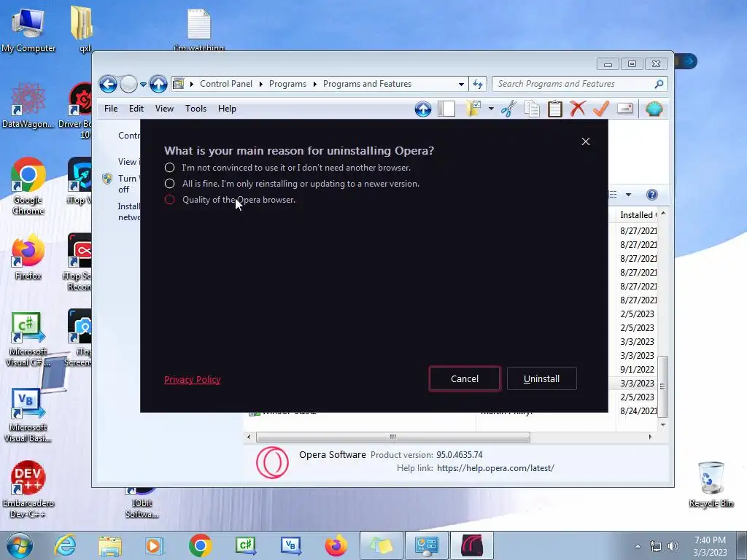747x560 pixels.
Task: Choose 'Quality of the Opera browser' radio option
Action: (x=169, y=200)
